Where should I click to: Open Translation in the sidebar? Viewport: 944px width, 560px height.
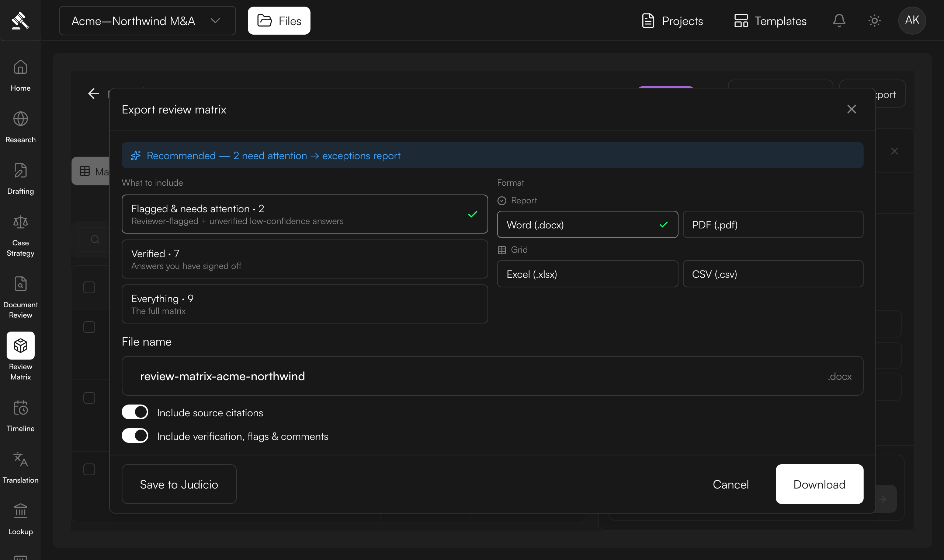click(x=20, y=468)
